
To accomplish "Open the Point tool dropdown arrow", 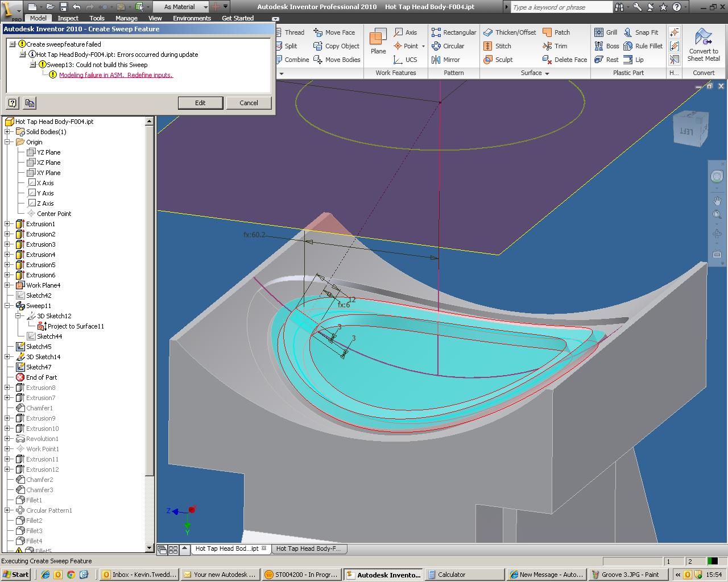I will [x=423, y=46].
